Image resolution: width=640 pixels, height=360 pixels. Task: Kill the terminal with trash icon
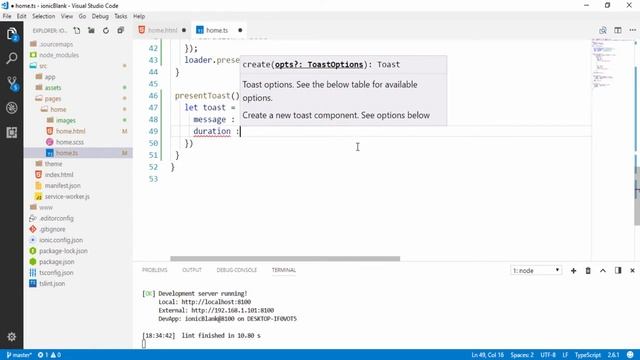588,271
